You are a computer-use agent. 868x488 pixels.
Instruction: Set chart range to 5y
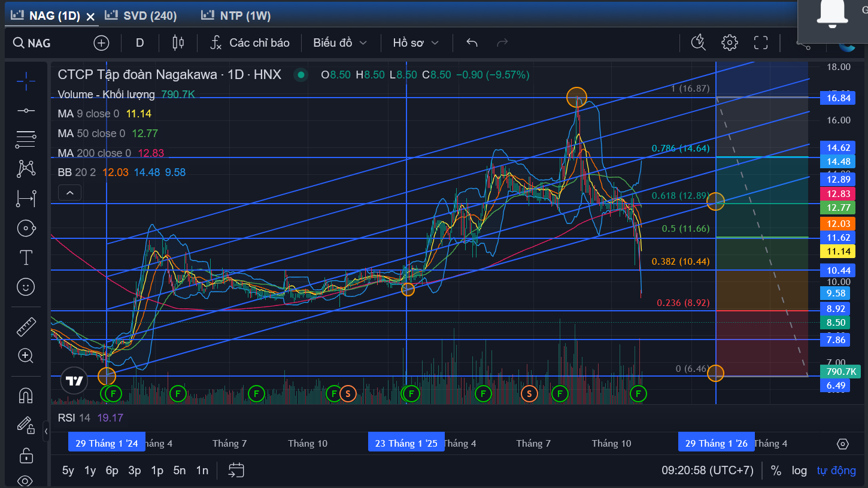pyautogui.click(x=68, y=471)
